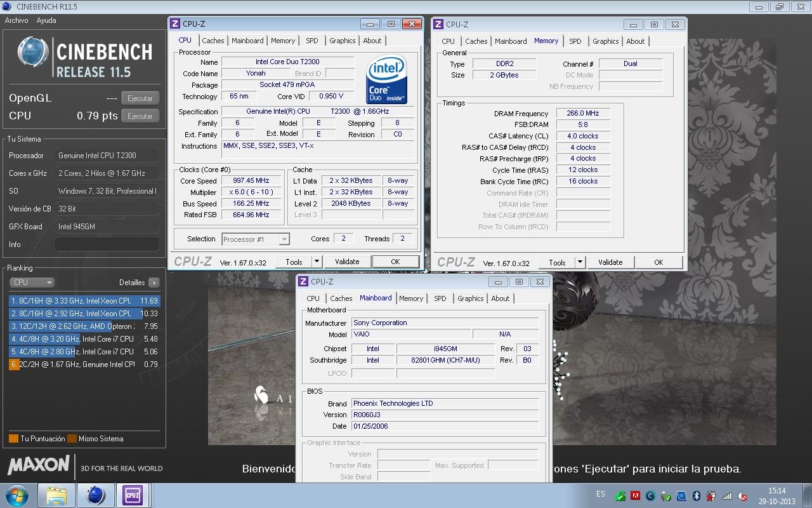Open the Ranking CPU dropdown

click(32, 283)
